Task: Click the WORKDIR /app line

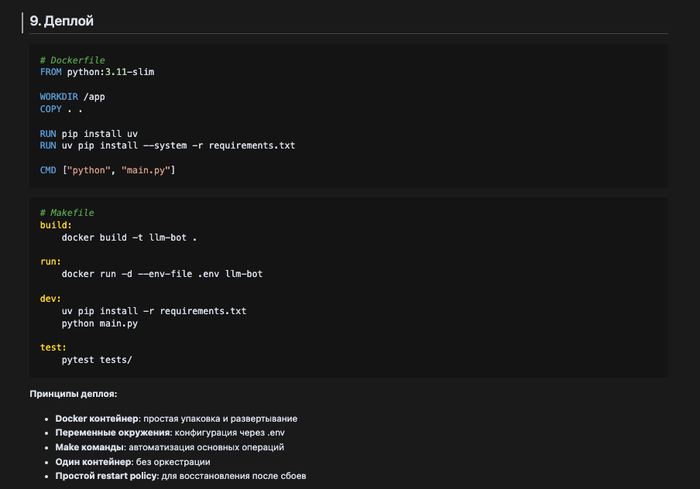Action: (x=72, y=97)
